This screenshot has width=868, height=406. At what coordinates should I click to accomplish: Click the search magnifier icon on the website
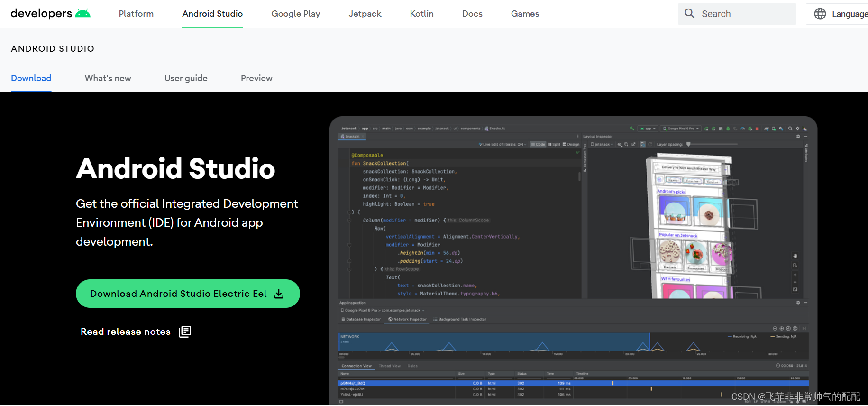pos(690,14)
